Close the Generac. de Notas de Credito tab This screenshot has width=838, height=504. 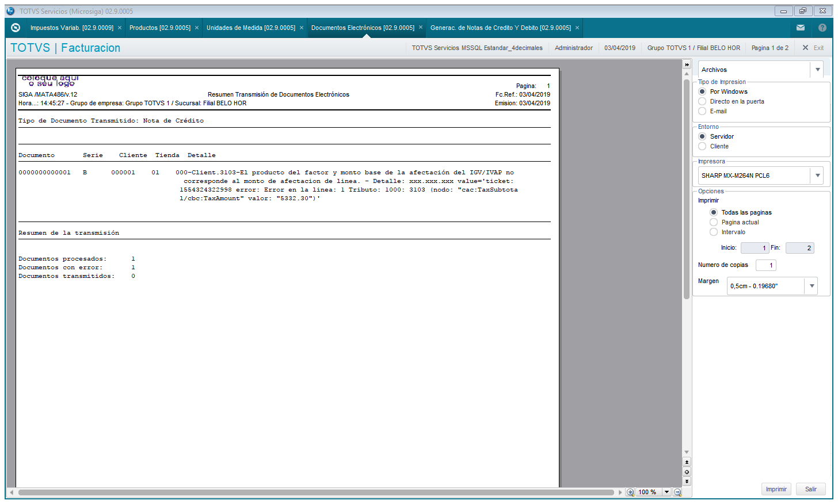pos(577,28)
